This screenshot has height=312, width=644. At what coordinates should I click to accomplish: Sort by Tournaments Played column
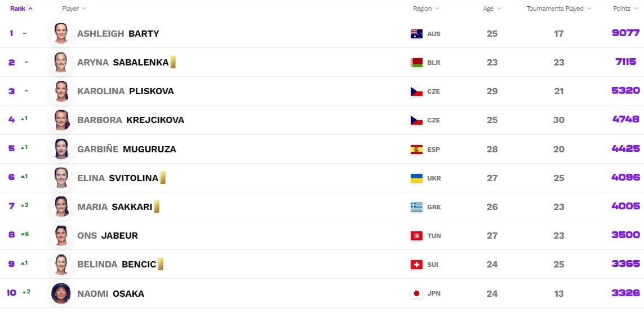click(559, 8)
